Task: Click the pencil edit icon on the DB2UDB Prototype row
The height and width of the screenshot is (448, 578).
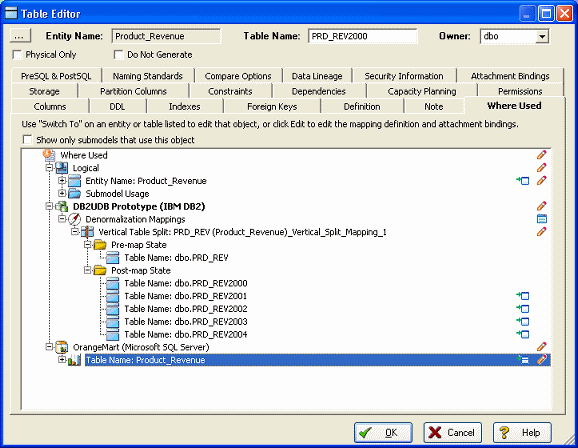Action: click(542, 206)
